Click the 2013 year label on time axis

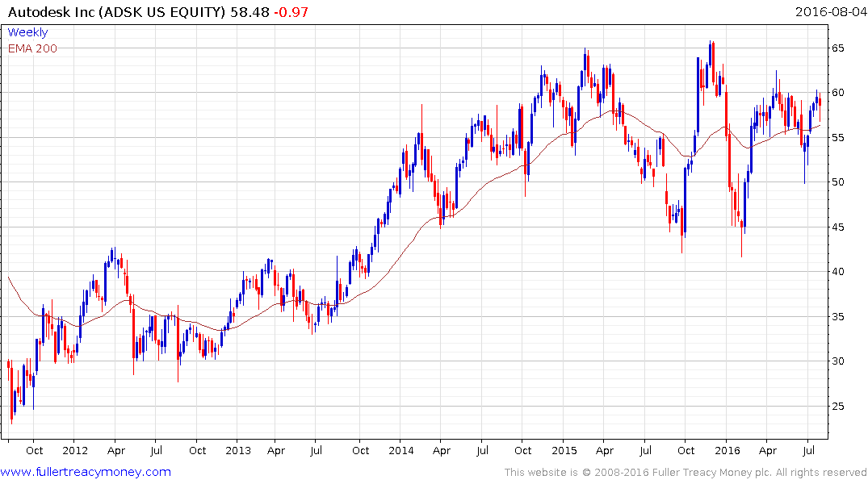[x=238, y=450]
